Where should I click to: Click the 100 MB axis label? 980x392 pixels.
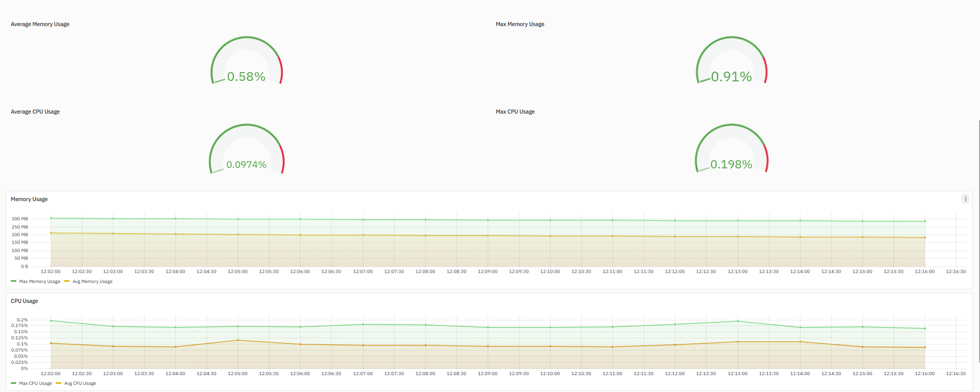(20, 251)
